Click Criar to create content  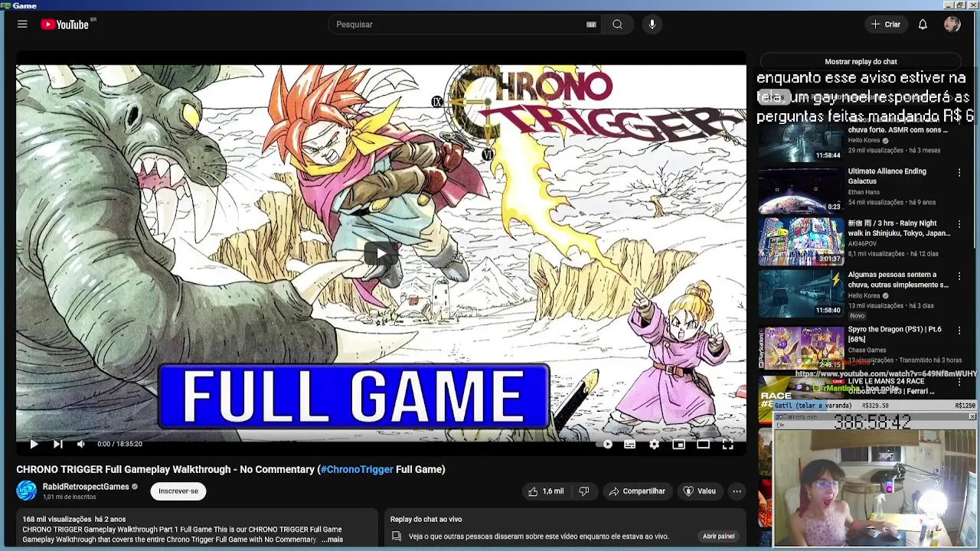pos(886,24)
